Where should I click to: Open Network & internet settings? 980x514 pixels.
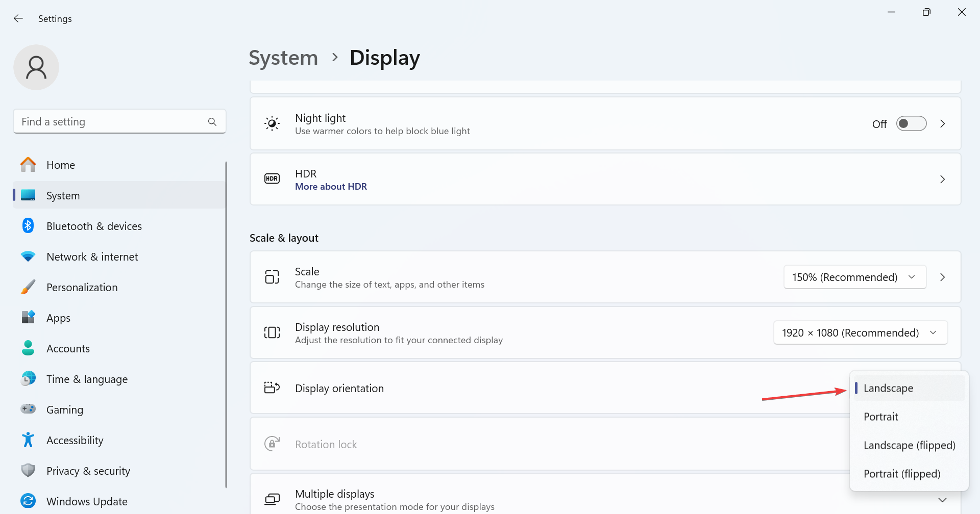119,256
